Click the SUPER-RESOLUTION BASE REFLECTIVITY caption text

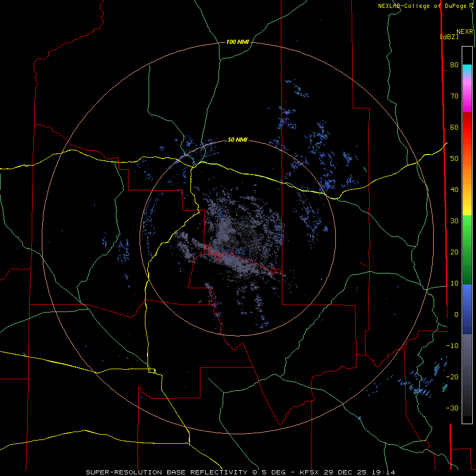click(x=167, y=472)
